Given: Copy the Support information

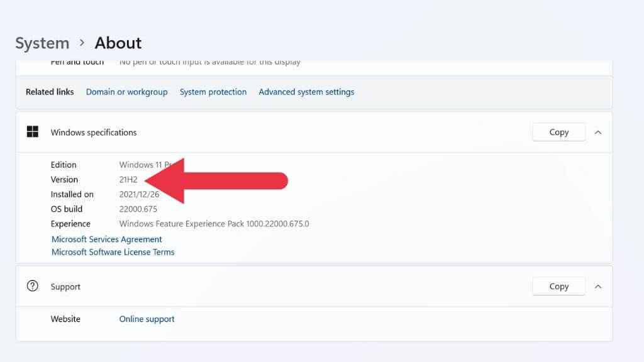Looking at the screenshot, I should (559, 287).
